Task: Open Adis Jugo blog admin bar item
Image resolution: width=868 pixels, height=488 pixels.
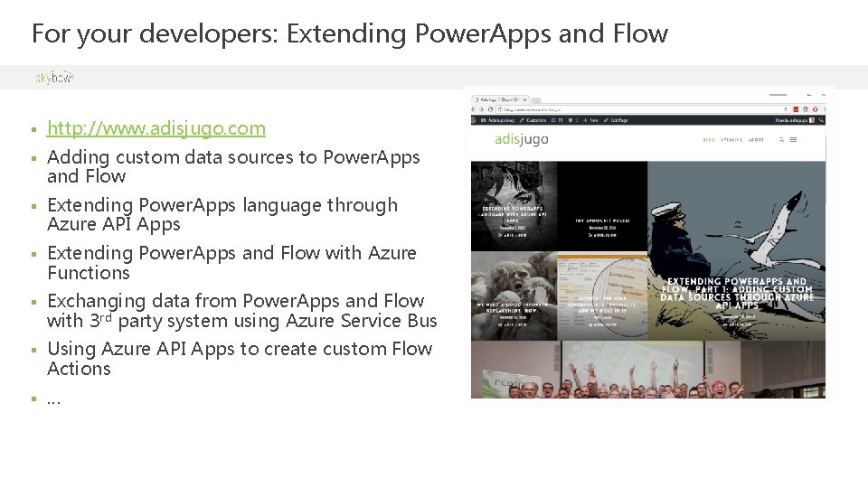Action: pyautogui.click(x=497, y=120)
